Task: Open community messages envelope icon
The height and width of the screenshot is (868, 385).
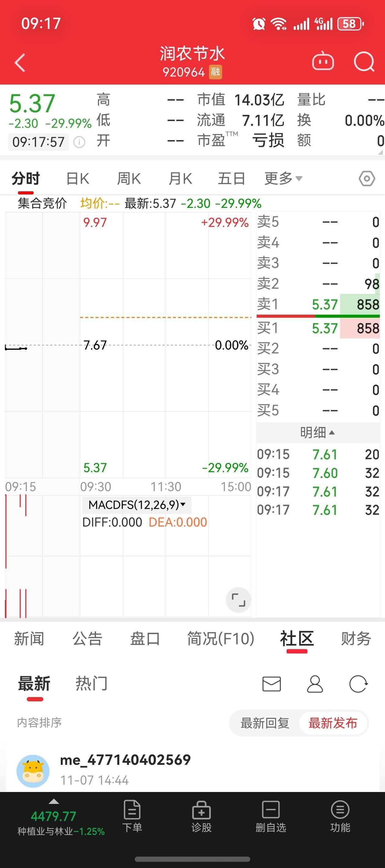Action: coord(271,684)
